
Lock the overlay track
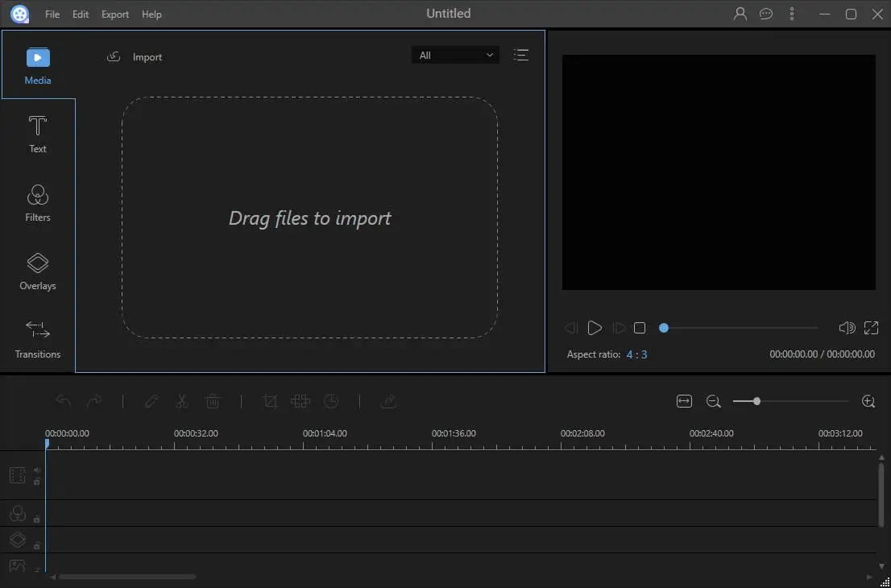pos(37,546)
